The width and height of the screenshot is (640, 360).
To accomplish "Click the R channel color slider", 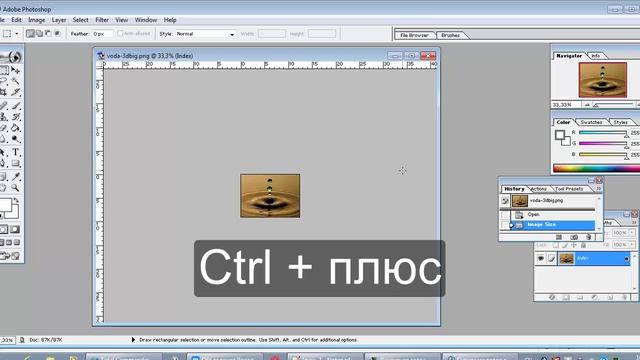I will (x=603, y=133).
